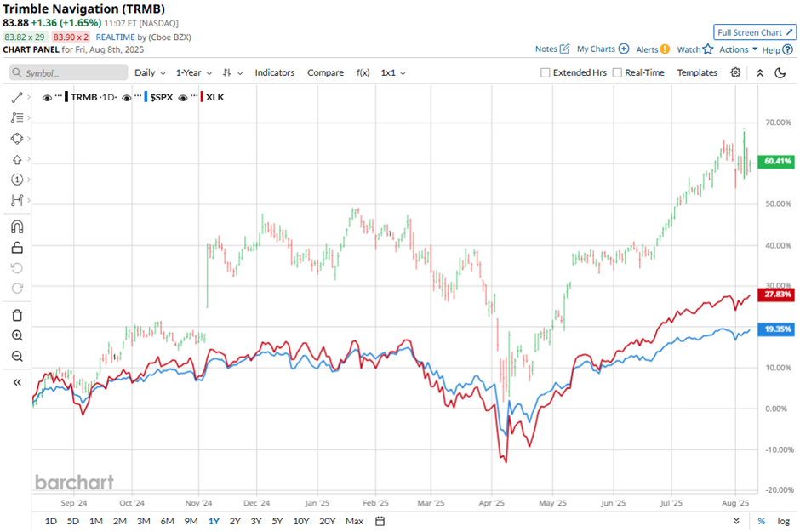This screenshot has width=800, height=532.
Task: Click the REALTIME link
Action: pyautogui.click(x=115, y=37)
